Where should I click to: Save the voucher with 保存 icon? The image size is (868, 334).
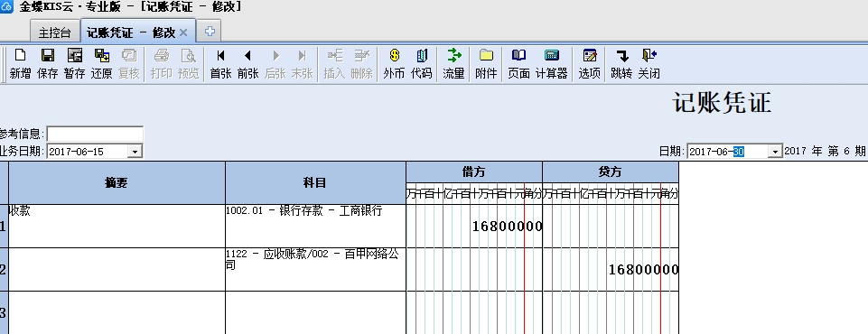48,63
